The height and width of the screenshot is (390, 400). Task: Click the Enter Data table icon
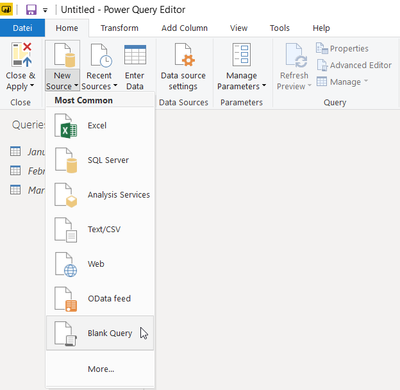[135, 55]
